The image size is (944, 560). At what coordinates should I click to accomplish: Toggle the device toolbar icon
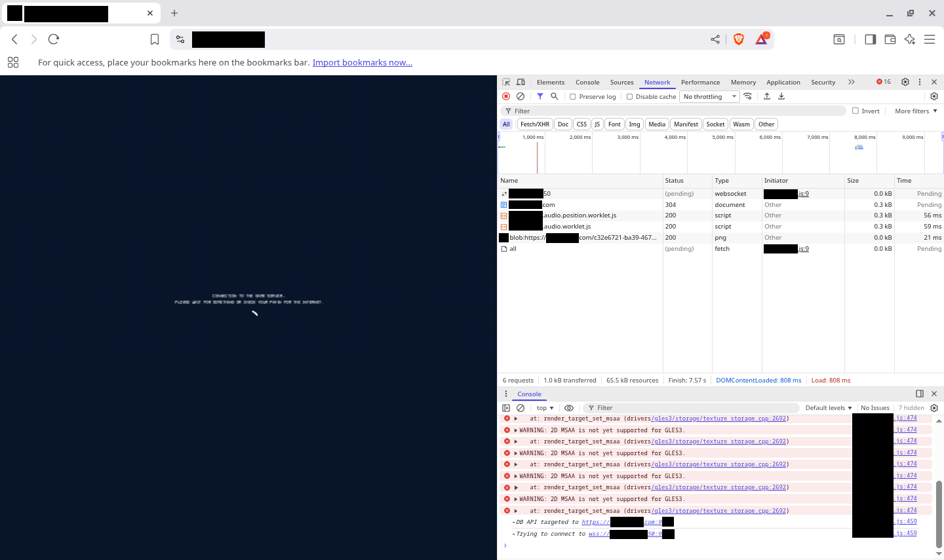point(521,82)
